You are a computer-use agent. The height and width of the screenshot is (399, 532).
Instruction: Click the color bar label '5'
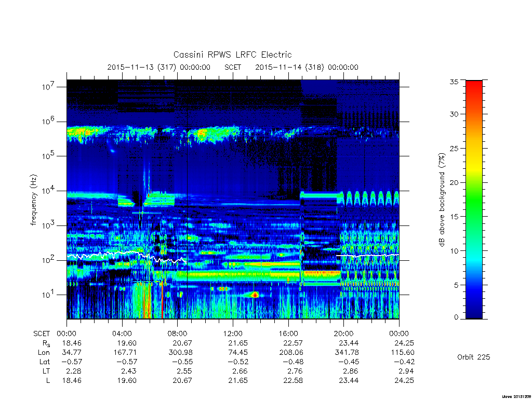(456, 285)
